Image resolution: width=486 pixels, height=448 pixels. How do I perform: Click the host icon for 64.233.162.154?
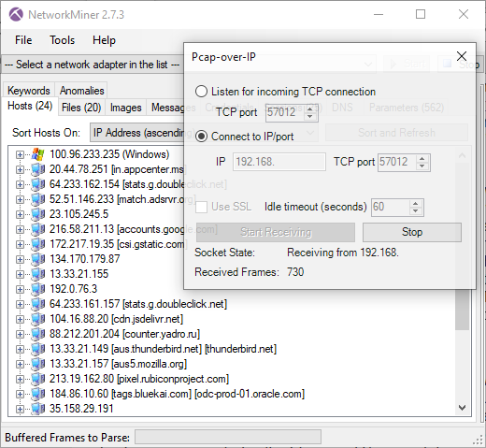(x=38, y=184)
